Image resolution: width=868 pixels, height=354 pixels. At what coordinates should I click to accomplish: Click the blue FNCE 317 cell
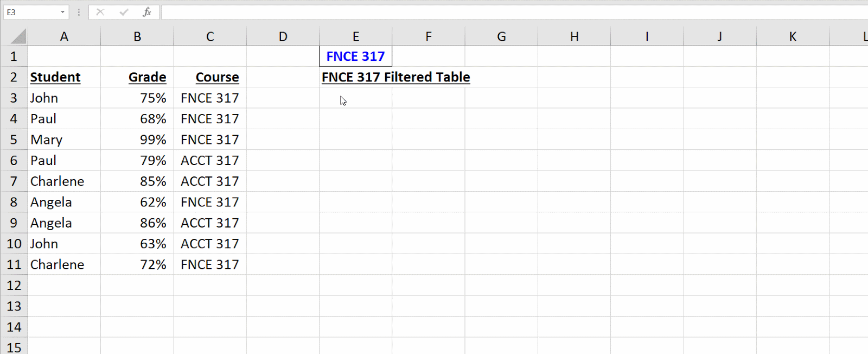click(355, 56)
